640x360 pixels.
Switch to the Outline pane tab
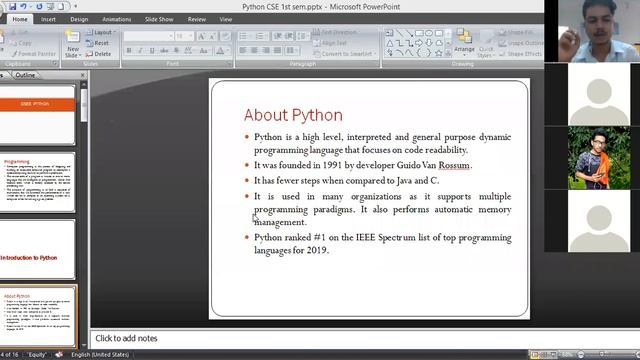(x=25, y=75)
